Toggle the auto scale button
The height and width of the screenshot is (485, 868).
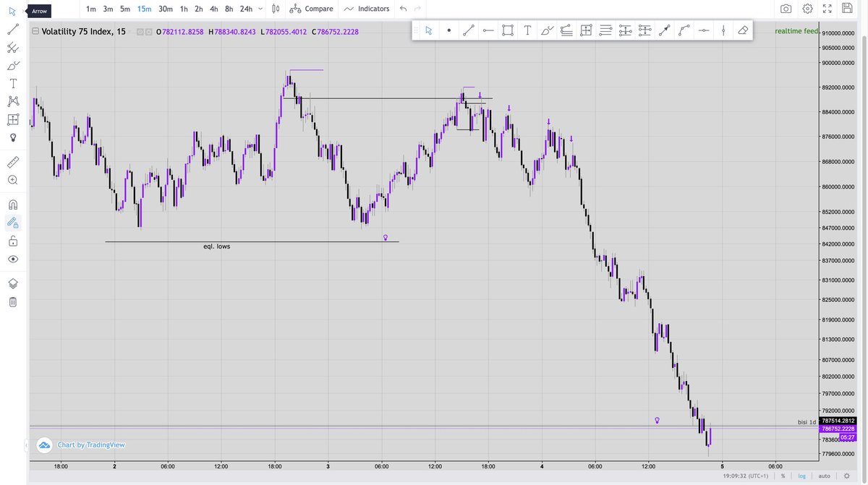click(x=824, y=476)
